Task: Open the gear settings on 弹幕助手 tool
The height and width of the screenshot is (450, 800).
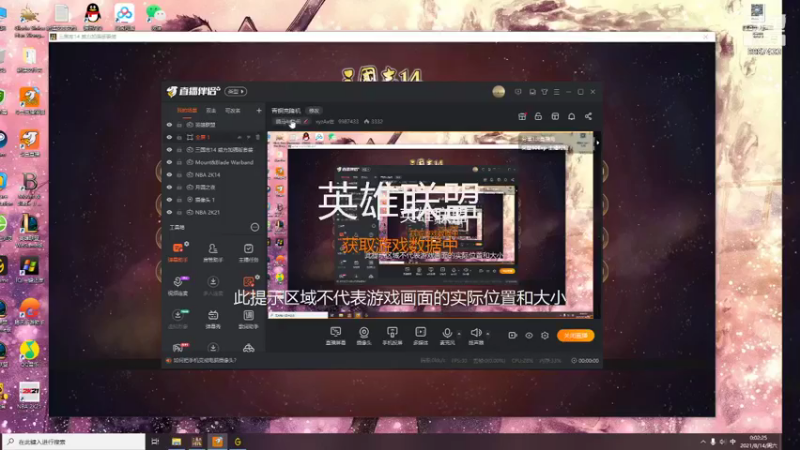Action: point(187,244)
